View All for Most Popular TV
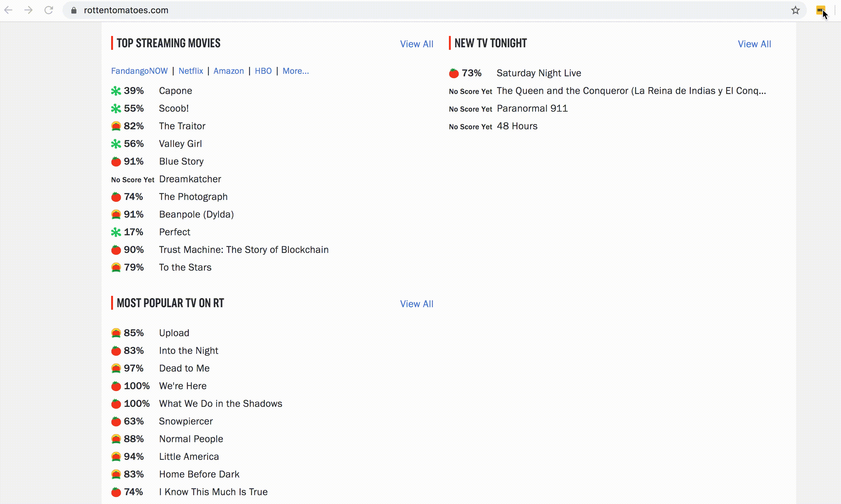The height and width of the screenshot is (504, 841). click(x=416, y=304)
